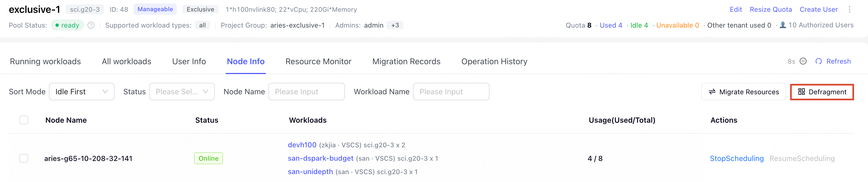
Task: Click the Workloads column header
Action: [x=308, y=120]
